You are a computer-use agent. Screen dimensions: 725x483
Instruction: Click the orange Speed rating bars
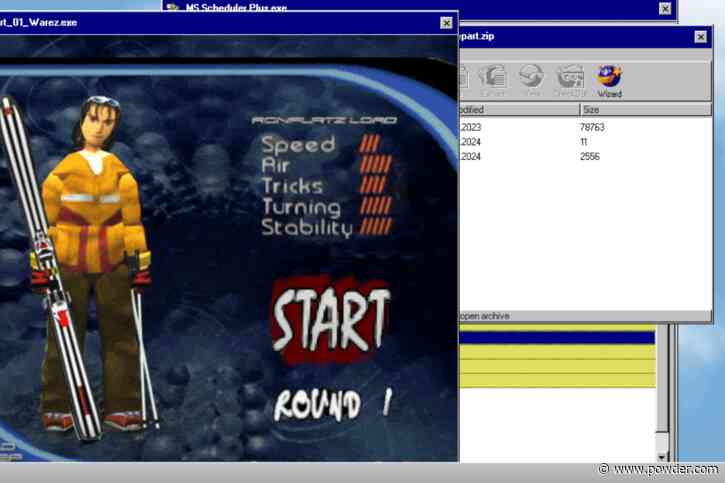pos(370,144)
